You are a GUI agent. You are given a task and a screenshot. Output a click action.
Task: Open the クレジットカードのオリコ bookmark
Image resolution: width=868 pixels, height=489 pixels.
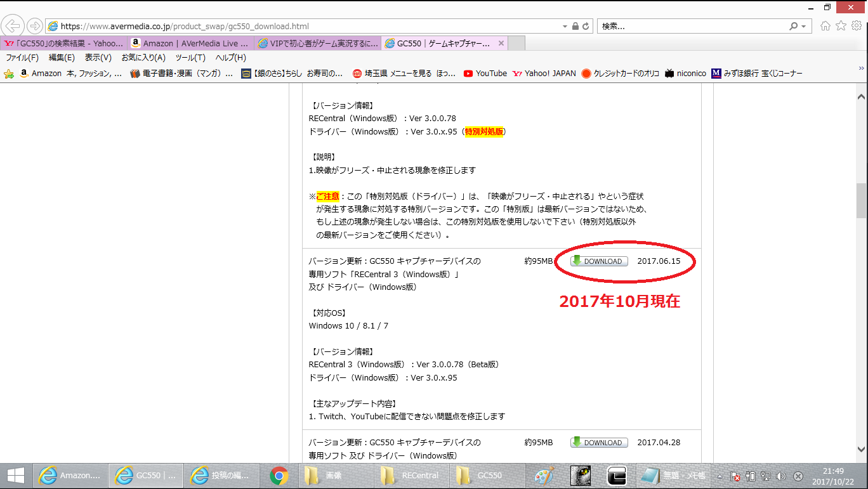(x=620, y=74)
